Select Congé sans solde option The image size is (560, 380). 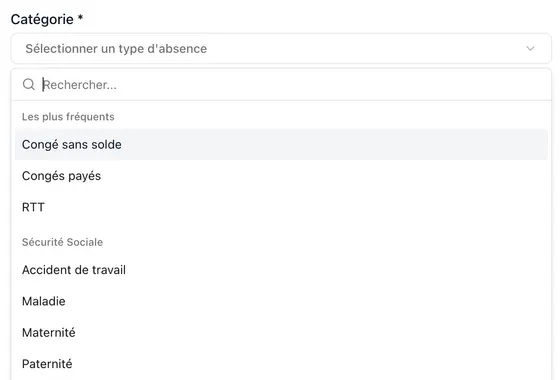281,145
